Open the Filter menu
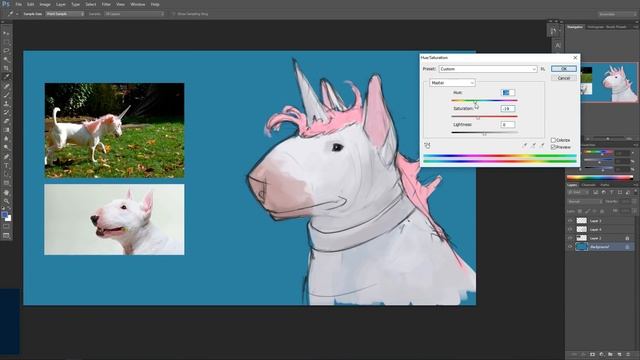640x360 pixels. tap(106, 4)
